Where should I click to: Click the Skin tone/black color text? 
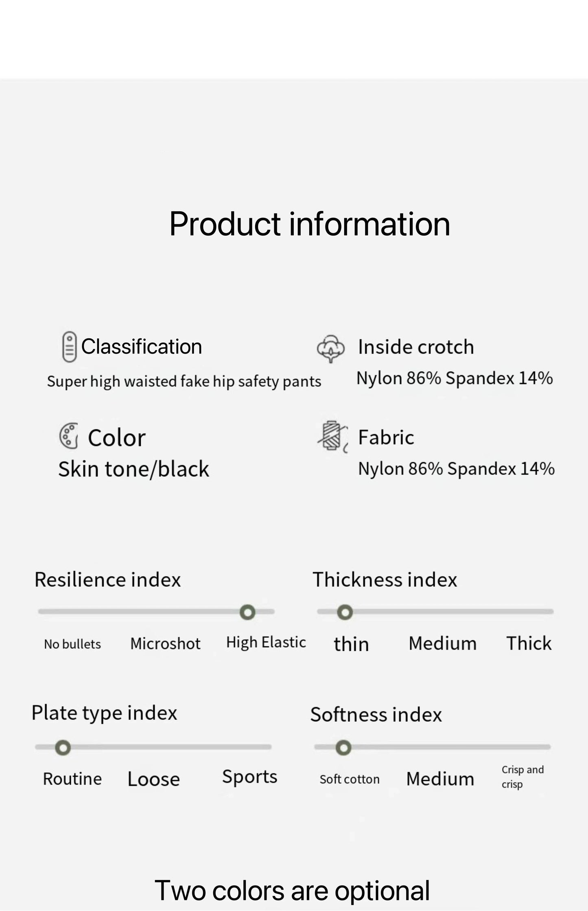[133, 469]
